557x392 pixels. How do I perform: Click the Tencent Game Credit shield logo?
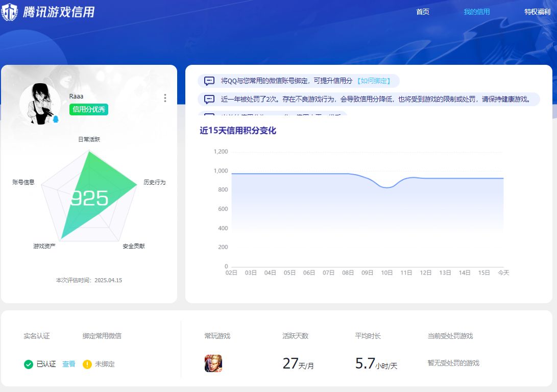coord(9,12)
